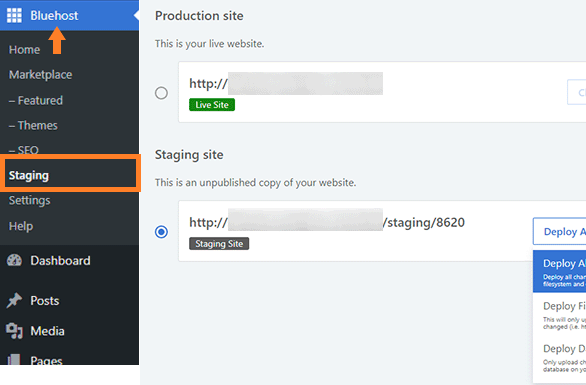This screenshot has height=385, width=586.
Task: Click 'This is an unpublished copy' text
Action: click(256, 182)
